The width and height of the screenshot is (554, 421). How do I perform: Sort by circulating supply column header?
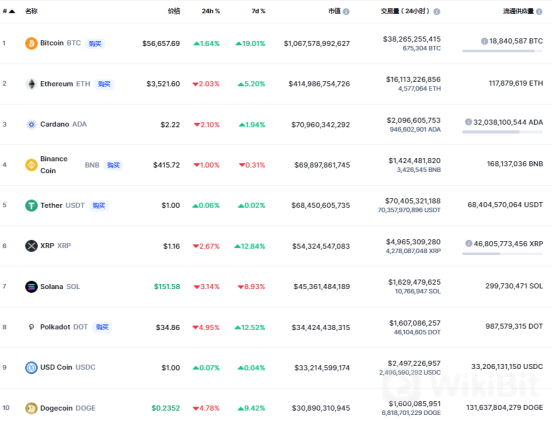518,11
